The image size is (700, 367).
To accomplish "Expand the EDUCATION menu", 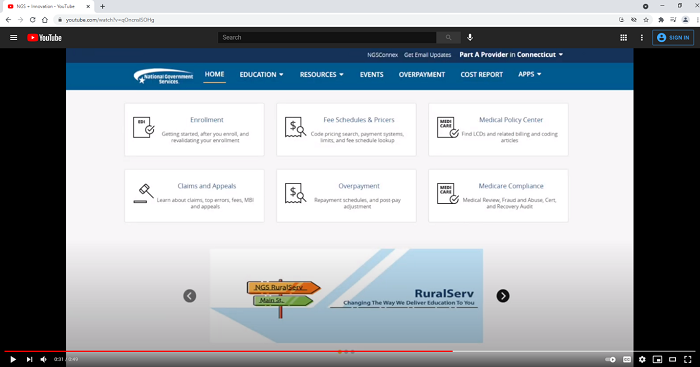I will (261, 75).
